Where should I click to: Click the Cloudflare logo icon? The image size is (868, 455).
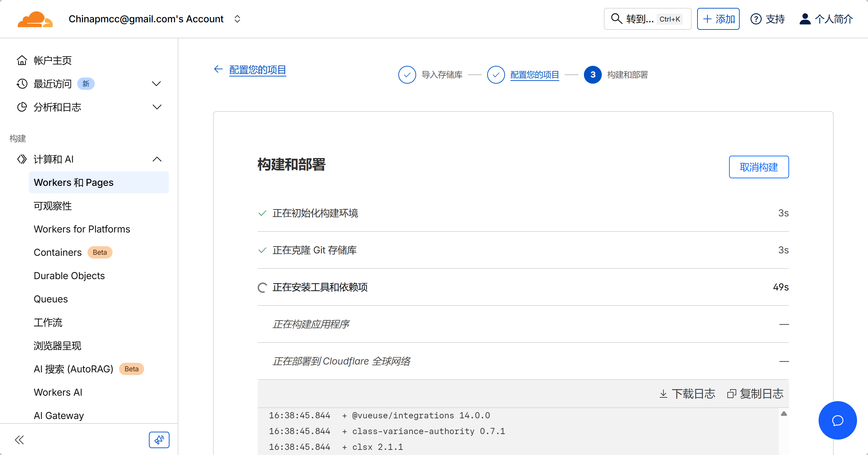(x=35, y=19)
